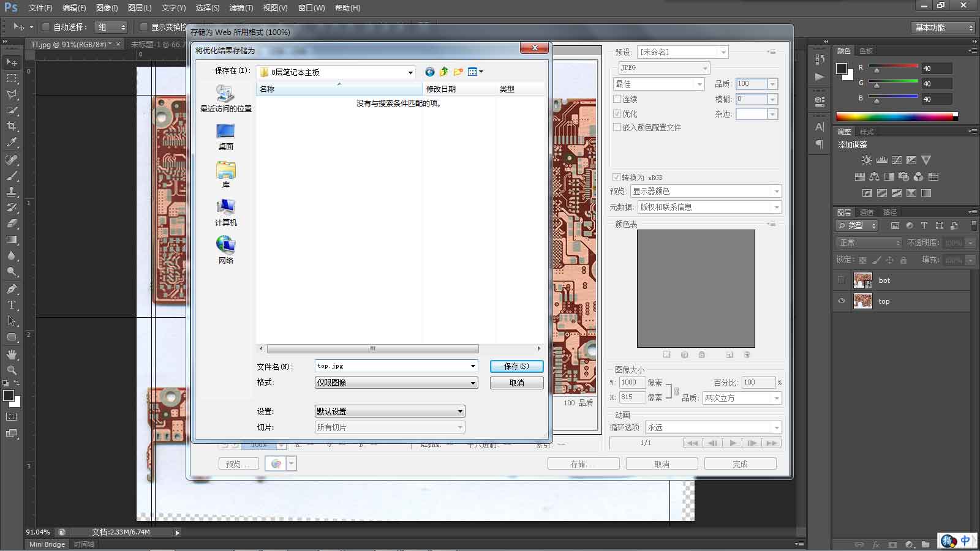Switch to the 通道 (Channels) tab
Viewport: 980px width, 551px height.
tap(867, 212)
